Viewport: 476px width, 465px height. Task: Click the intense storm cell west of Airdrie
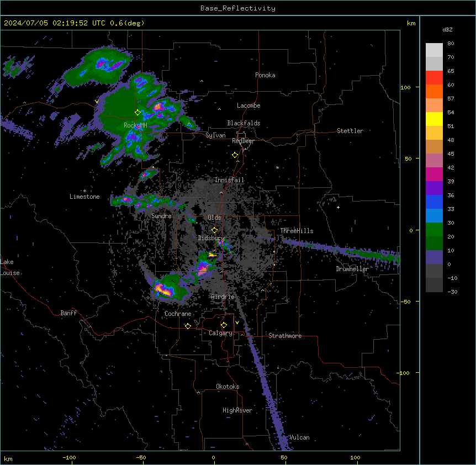(x=164, y=289)
